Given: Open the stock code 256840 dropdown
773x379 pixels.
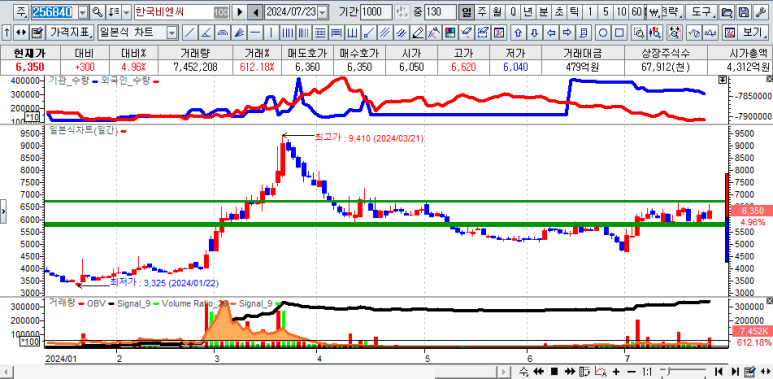Looking at the screenshot, I should click(83, 12).
